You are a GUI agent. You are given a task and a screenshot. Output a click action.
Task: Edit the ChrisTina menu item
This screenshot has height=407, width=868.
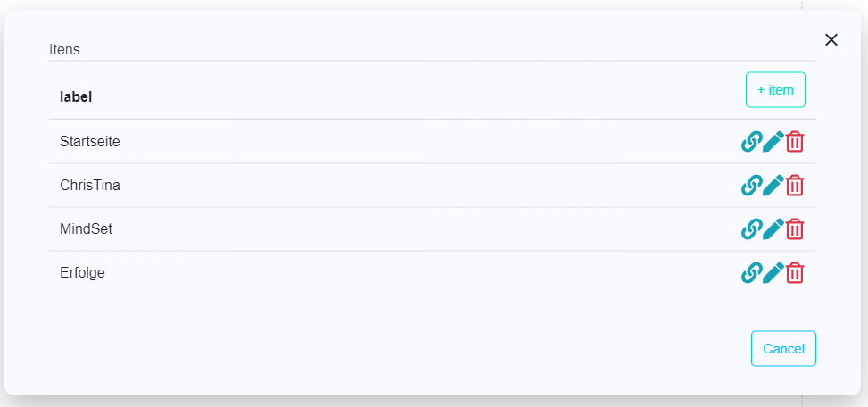click(x=773, y=186)
